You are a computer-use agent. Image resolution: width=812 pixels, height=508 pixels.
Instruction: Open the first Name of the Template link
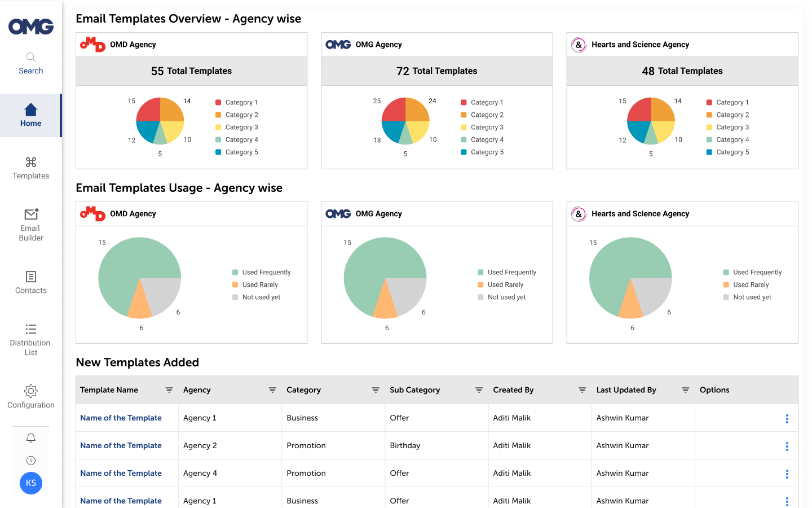click(x=121, y=418)
